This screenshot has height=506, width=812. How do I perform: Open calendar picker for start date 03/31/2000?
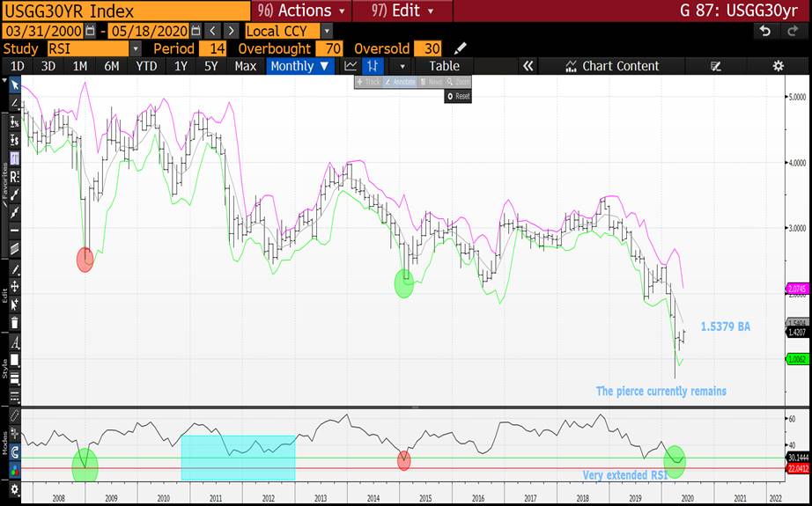(90, 31)
